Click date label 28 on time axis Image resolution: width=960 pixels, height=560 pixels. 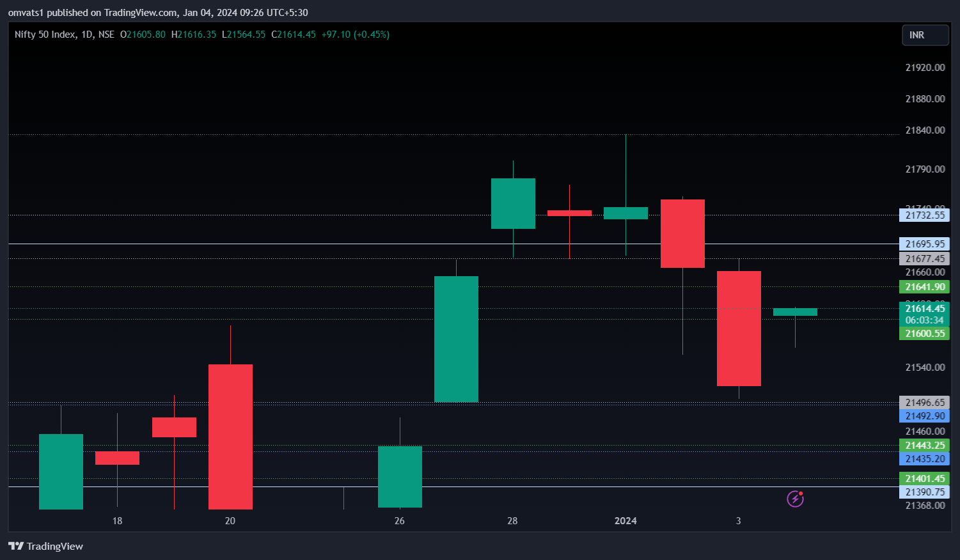point(512,521)
